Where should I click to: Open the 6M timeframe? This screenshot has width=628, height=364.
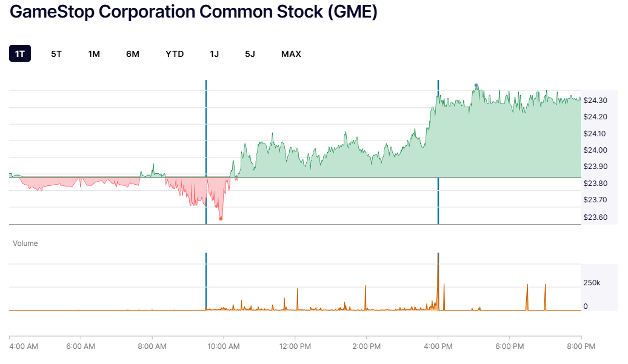(x=132, y=53)
